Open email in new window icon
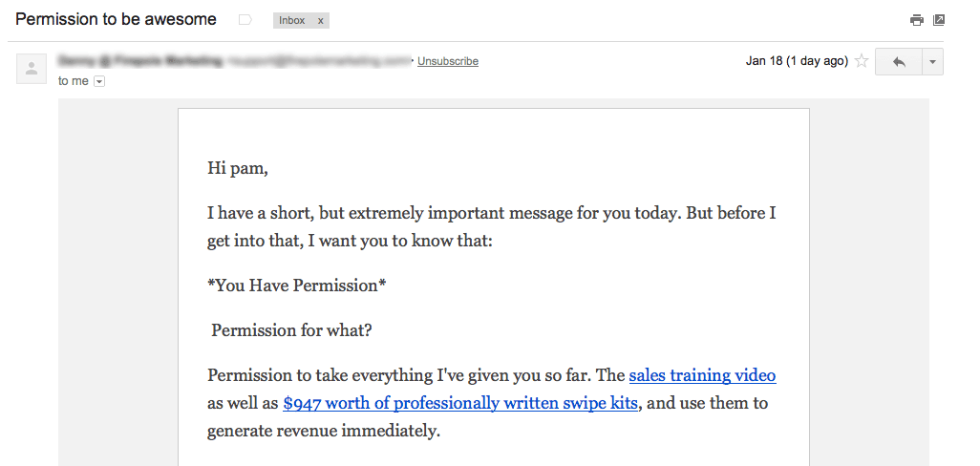Screen dimensions: 980x466 point(939,20)
